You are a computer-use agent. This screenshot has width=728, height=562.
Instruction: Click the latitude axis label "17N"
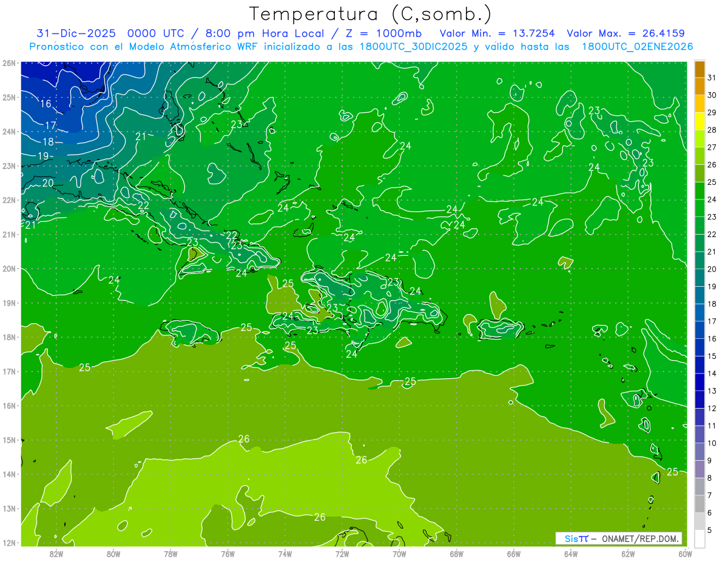(x=9, y=372)
